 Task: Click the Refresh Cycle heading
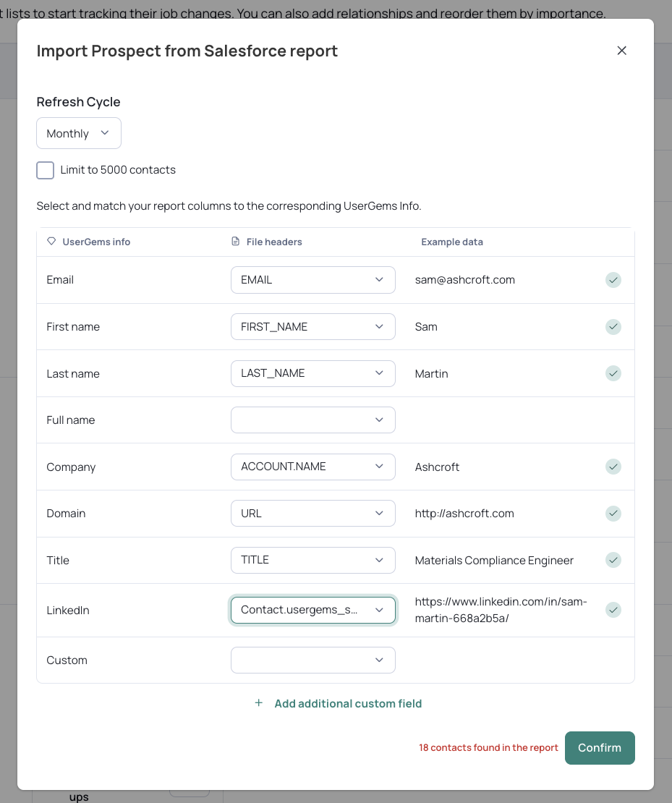(x=78, y=102)
